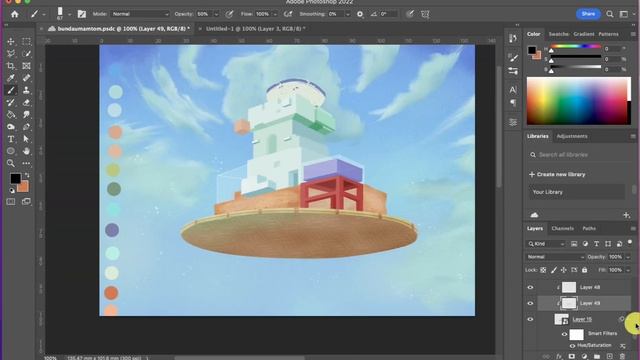Click the Search all libraries field
Viewport: 640px width, 360px height.
click(577, 155)
